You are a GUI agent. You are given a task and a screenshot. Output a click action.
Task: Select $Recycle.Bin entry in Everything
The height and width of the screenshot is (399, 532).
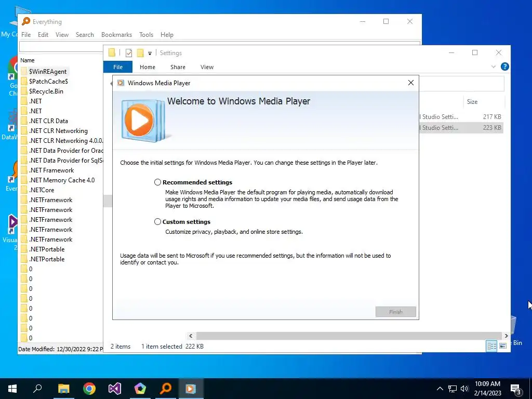(46, 91)
